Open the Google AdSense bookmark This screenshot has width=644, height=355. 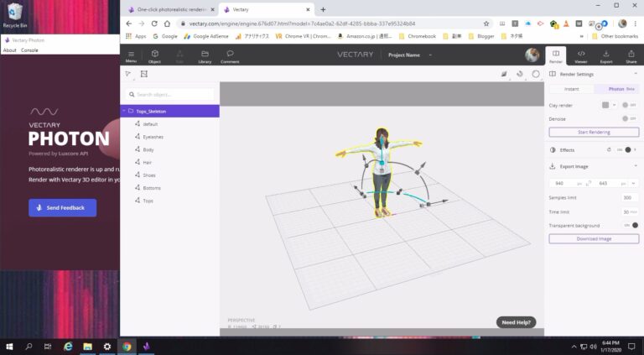(x=205, y=36)
